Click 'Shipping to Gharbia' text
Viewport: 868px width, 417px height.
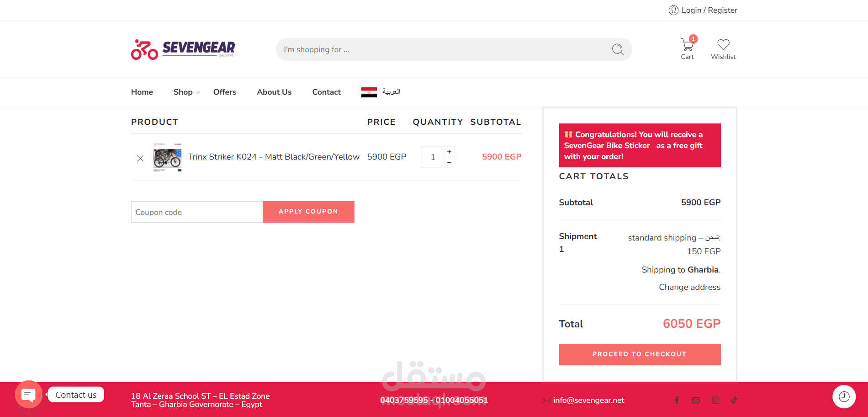pyautogui.click(x=681, y=270)
